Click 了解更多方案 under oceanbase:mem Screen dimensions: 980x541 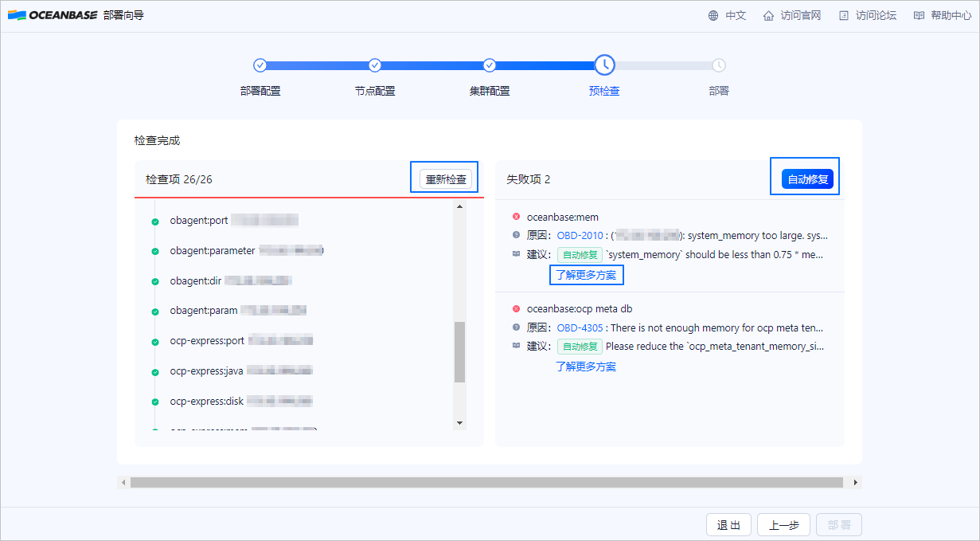pos(586,275)
